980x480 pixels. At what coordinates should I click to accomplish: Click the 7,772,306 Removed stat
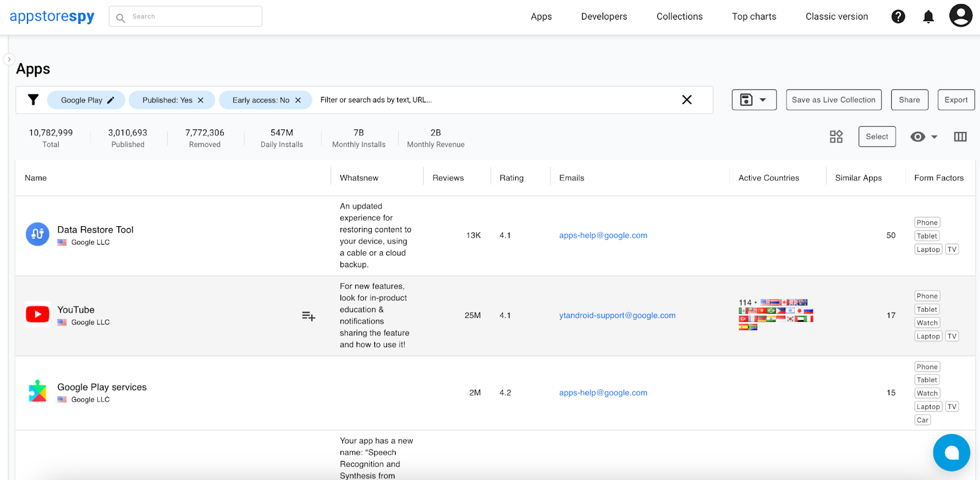[x=205, y=138]
